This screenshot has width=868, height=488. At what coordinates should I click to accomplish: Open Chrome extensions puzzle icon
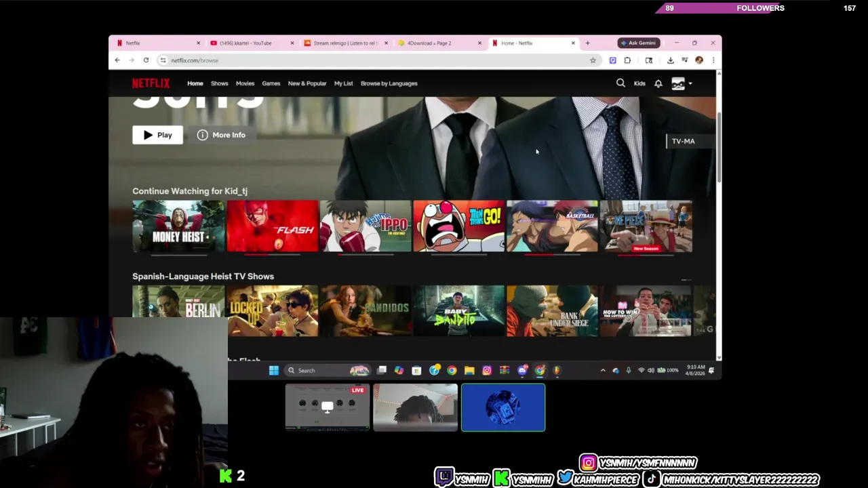click(627, 60)
